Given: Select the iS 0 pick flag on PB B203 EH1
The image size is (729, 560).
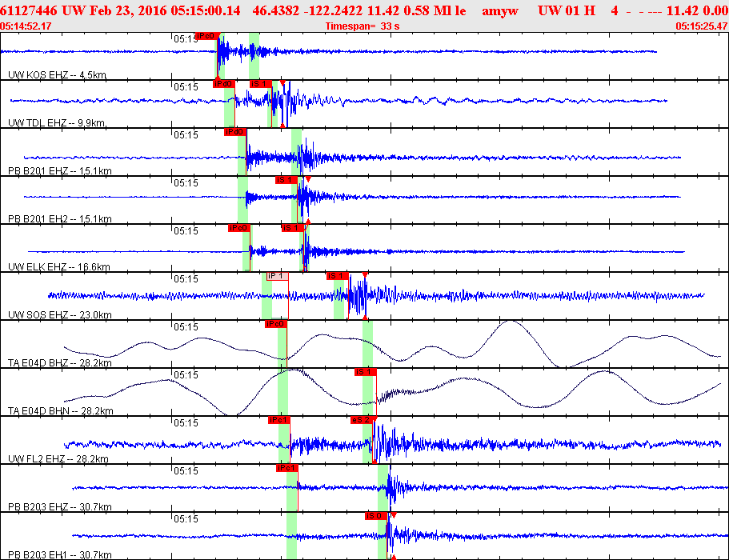Looking at the screenshot, I should coord(376,516).
